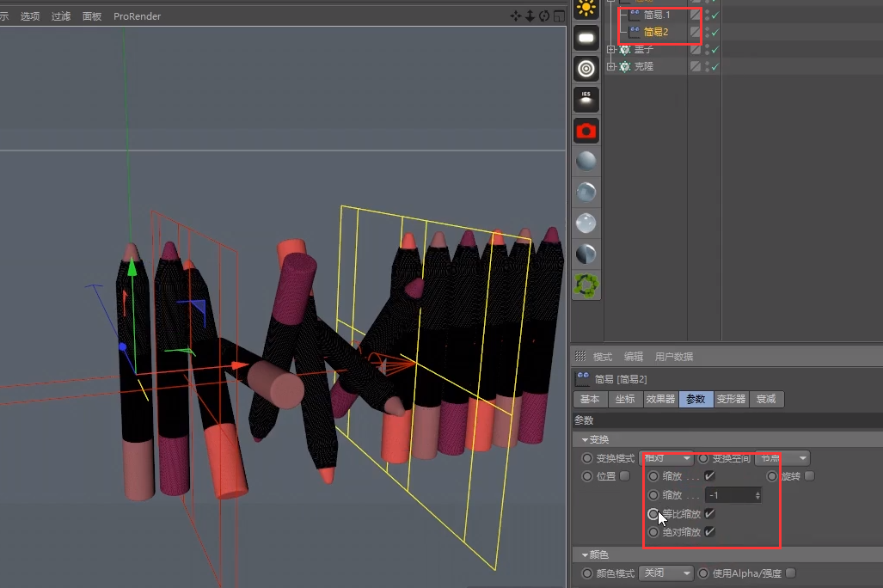Click the layer square for 克隆
The image size is (883, 588).
696,66
